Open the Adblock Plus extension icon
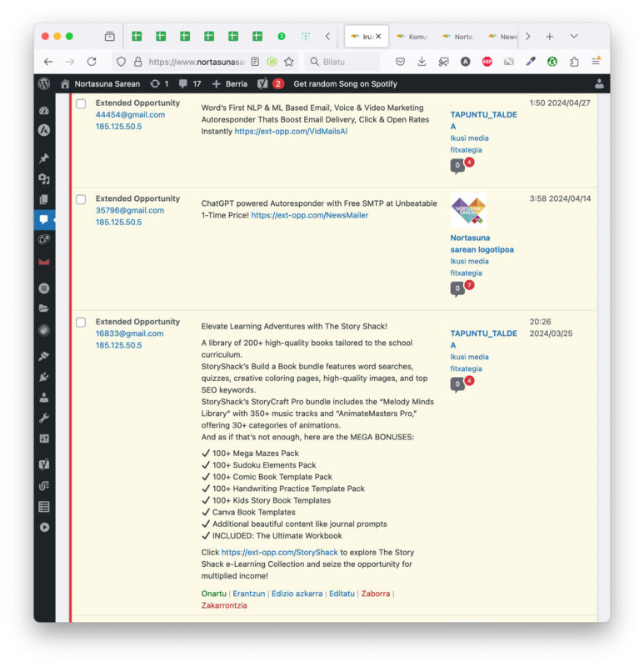Image resolution: width=644 pixels, height=667 pixels. click(x=487, y=62)
